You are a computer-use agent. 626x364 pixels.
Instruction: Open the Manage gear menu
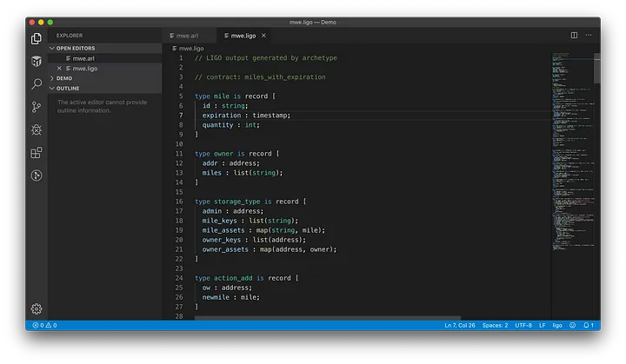37,308
